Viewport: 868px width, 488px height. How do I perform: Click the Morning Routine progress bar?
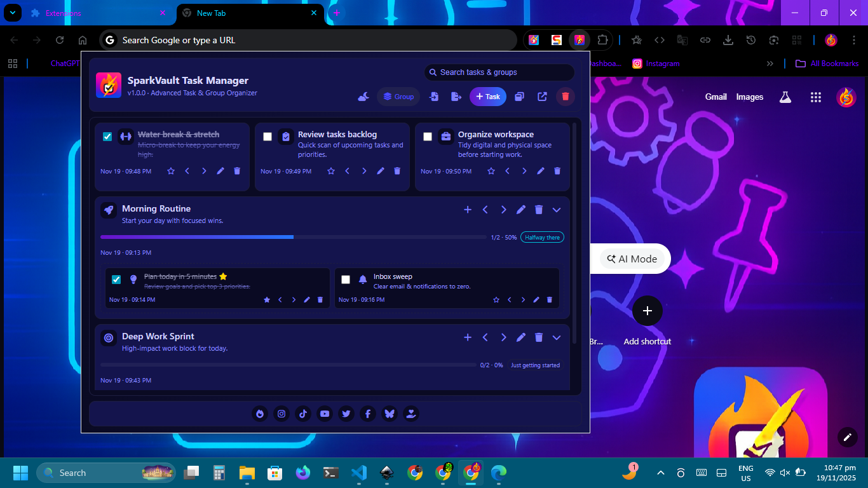coord(293,237)
